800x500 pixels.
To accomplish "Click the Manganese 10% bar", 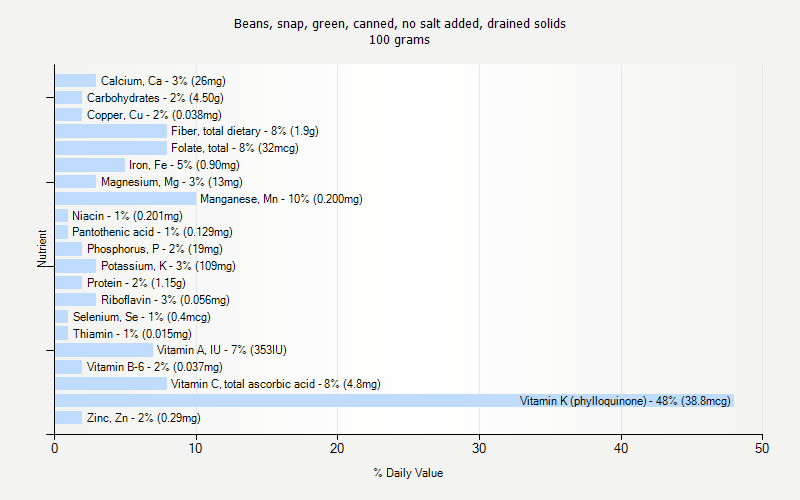I will pos(126,199).
